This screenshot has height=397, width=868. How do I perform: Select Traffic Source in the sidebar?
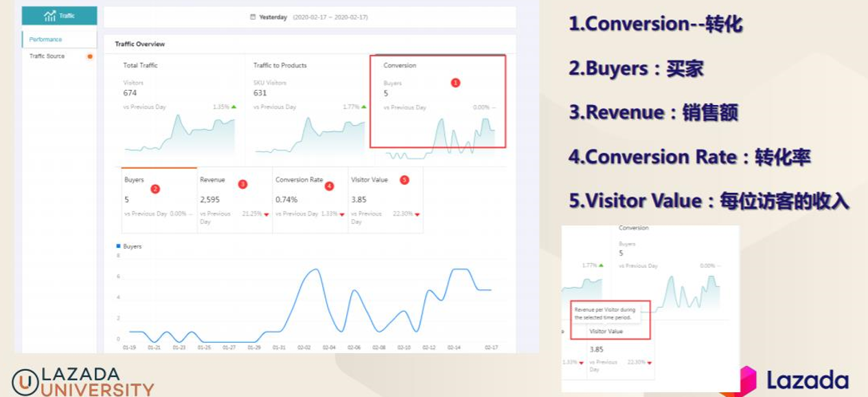point(47,56)
